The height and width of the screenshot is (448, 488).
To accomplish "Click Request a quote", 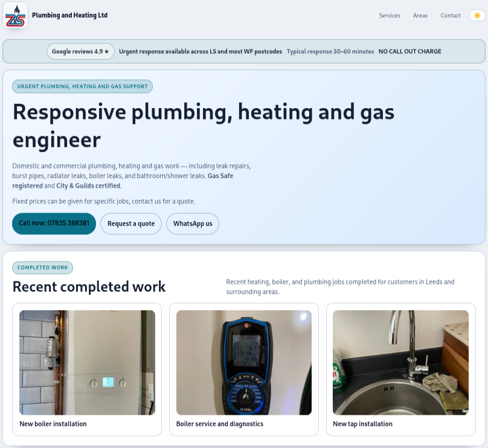I will point(130,223).
